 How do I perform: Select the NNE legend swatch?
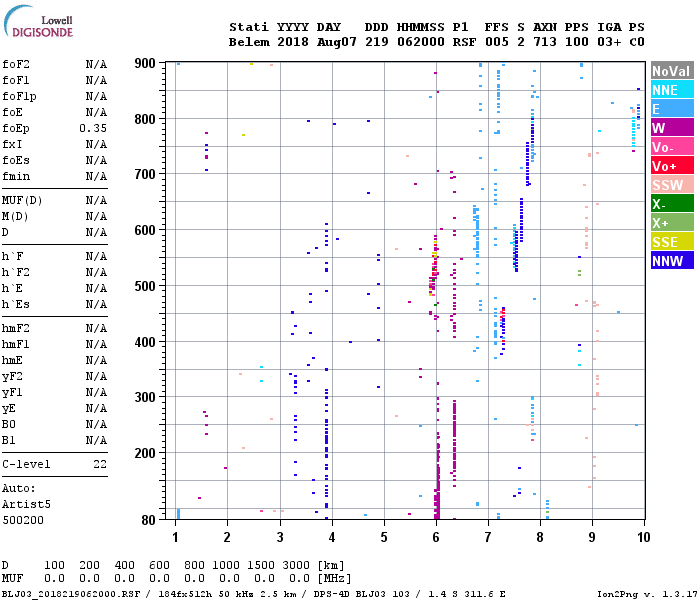click(672, 90)
